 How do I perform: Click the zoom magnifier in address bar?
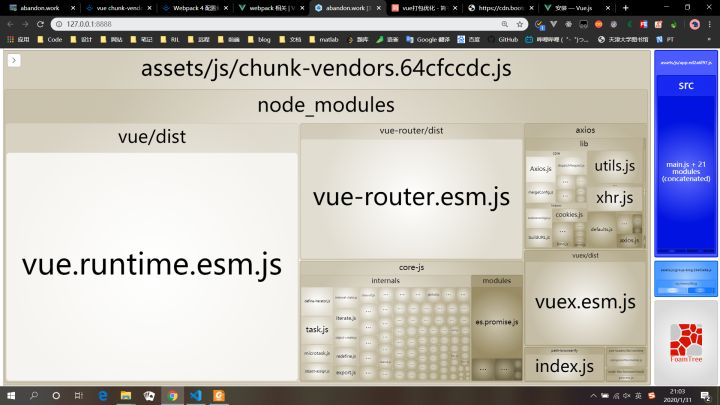point(505,24)
